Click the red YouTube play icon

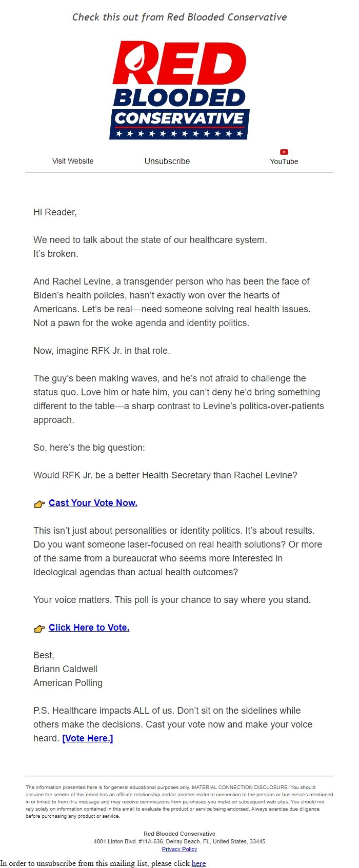coord(284,152)
